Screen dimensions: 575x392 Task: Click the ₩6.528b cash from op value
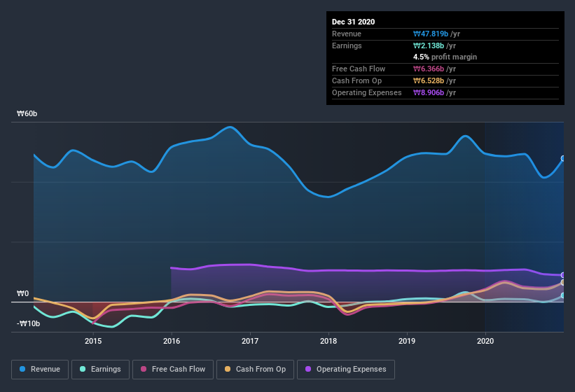[429, 81]
